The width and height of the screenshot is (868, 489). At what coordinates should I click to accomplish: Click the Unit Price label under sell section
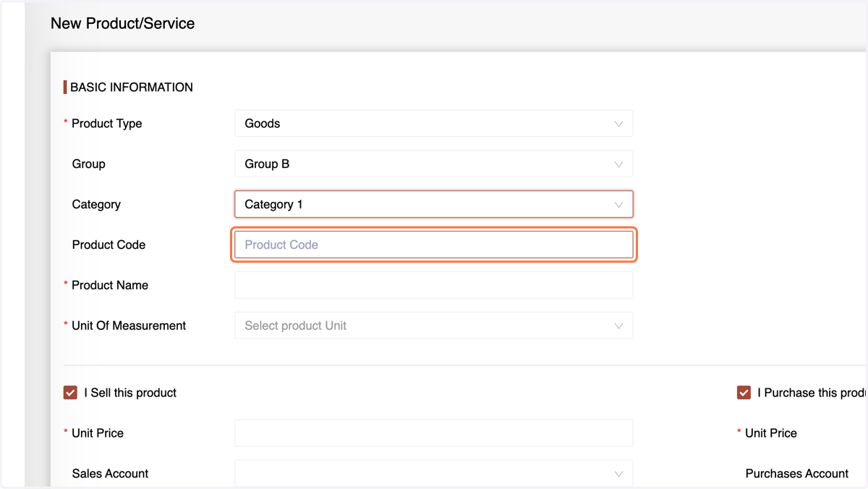pyautogui.click(x=98, y=433)
